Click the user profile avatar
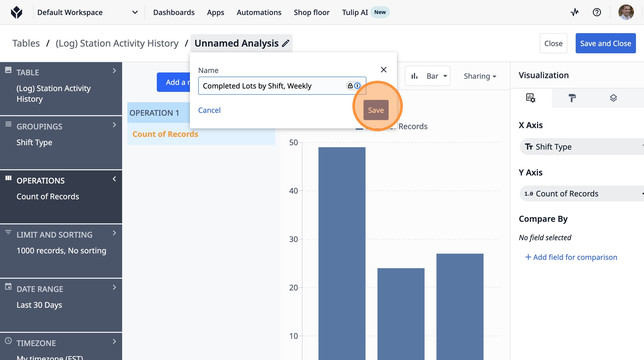The height and width of the screenshot is (360, 644). point(626,12)
